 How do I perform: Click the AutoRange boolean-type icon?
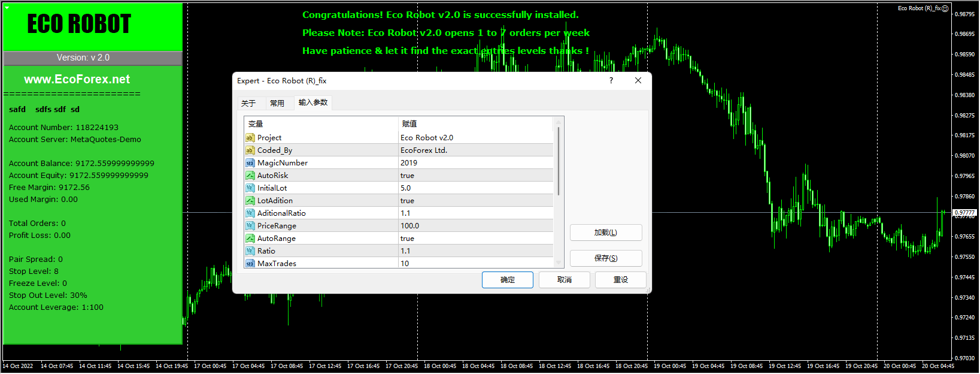point(250,239)
